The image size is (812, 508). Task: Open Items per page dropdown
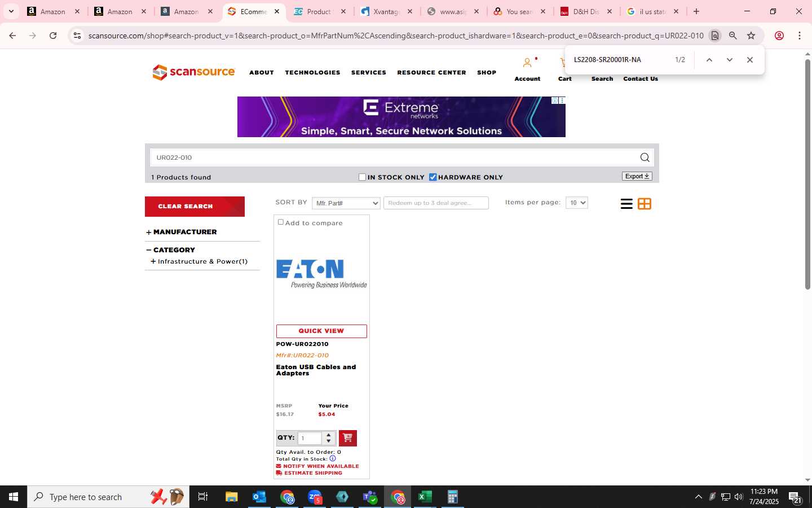[577, 203]
